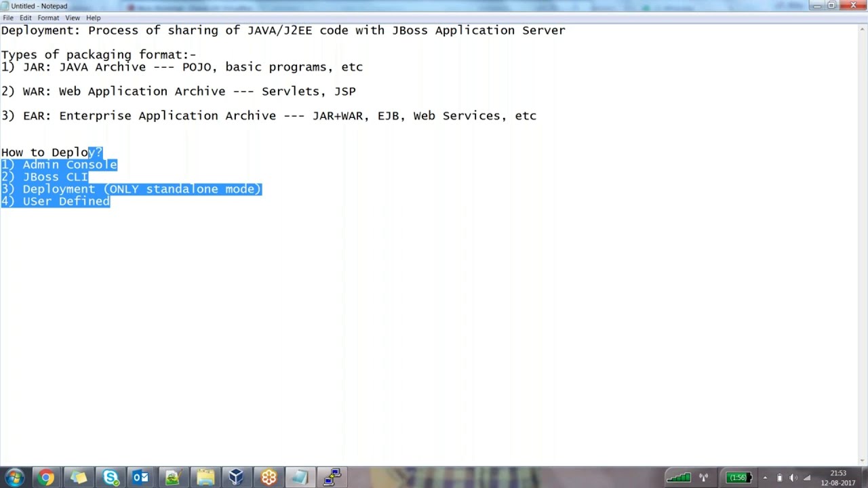Image resolution: width=868 pixels, height=488 pixels.
Task: Click the vertical scrollbar of Notepad
Action: pos(863,244)
